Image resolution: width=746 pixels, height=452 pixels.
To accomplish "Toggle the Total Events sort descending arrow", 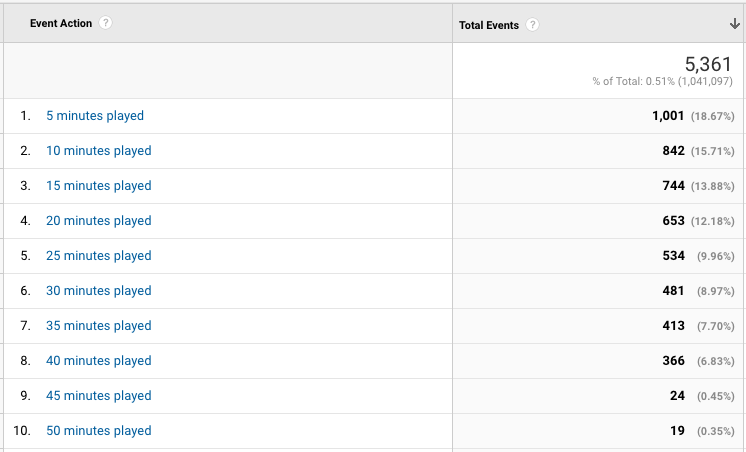I will coord(735,24).
